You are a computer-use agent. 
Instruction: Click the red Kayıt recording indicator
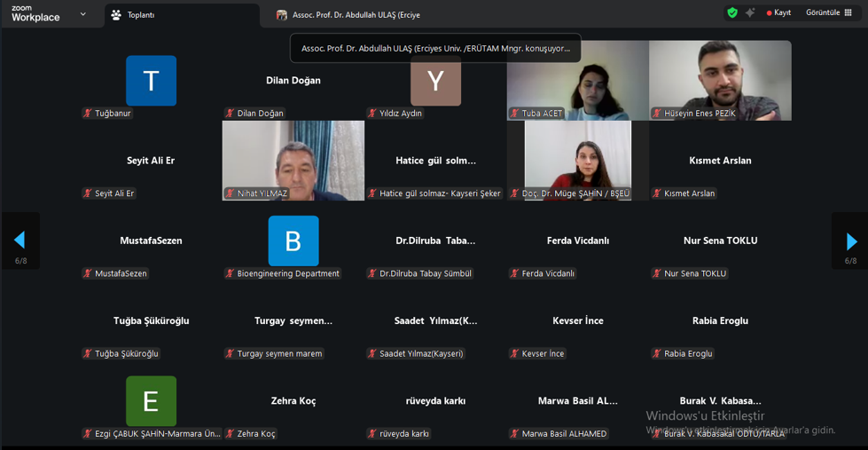click(x=778, y=13)
